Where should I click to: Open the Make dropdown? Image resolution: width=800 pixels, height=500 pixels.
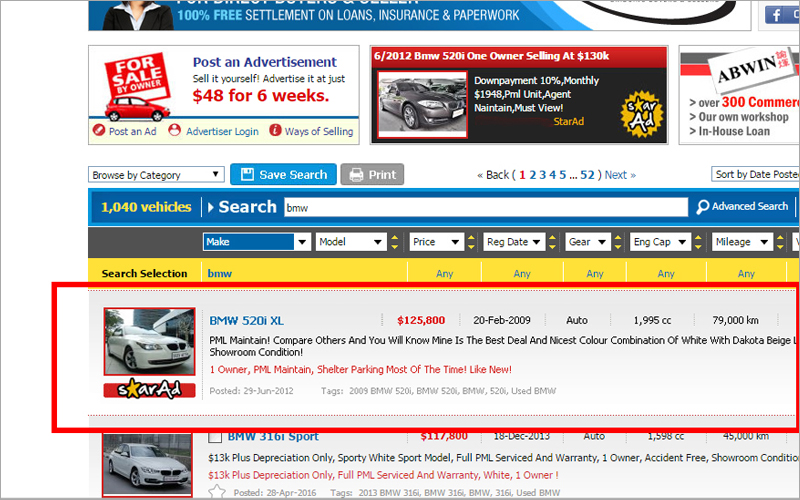(x=257, y=242)
